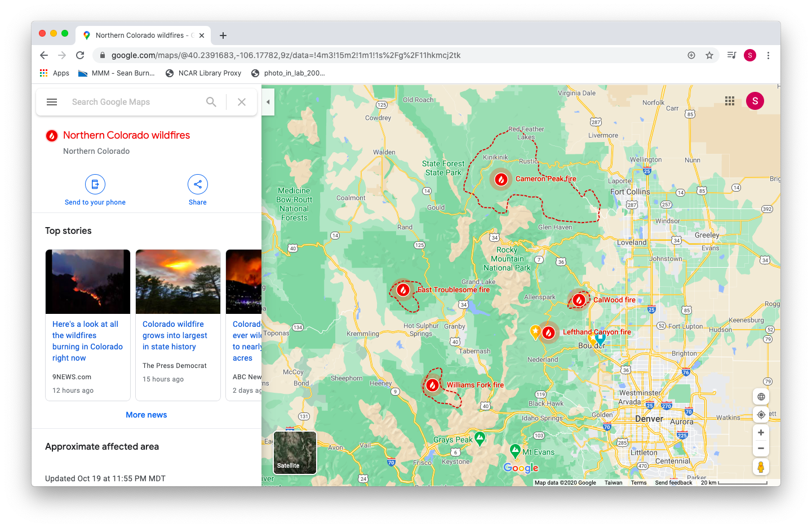Click the More news link
The height and width of the screenshot is (528, 812).
coord(147,415)
